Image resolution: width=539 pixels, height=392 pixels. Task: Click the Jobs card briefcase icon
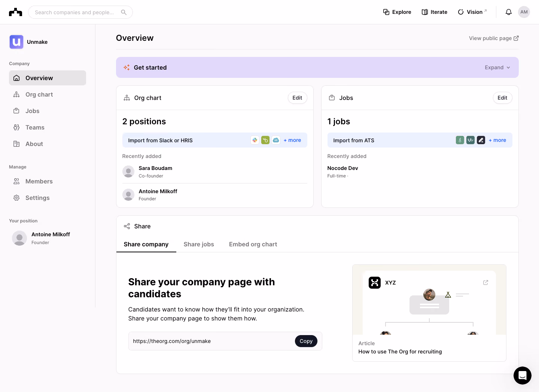pyautogui.click(x=332, y=98)
